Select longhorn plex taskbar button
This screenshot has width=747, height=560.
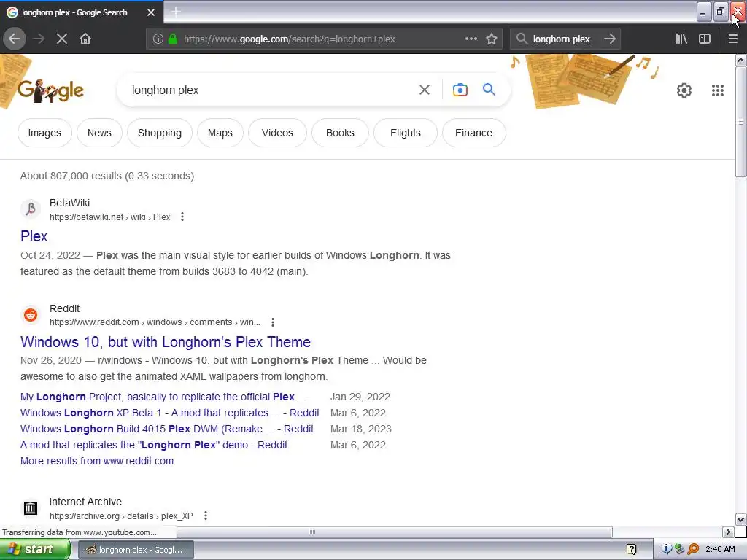pyautogui.click(x=135, y=550)
